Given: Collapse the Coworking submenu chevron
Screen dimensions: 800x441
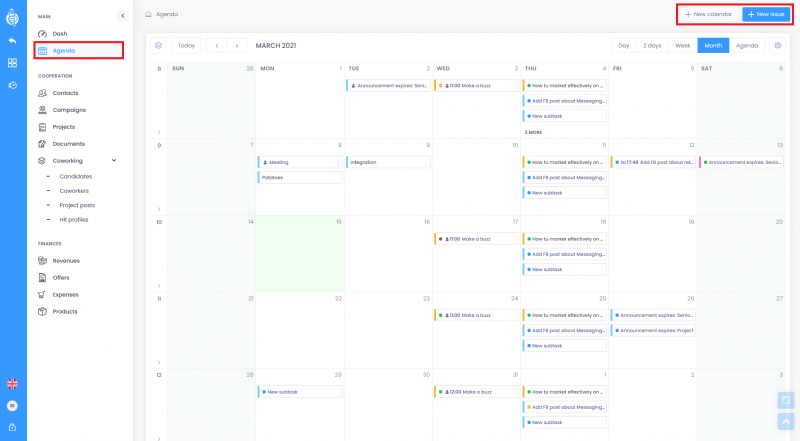Looking at the screenshot, I should coord(114,160).
